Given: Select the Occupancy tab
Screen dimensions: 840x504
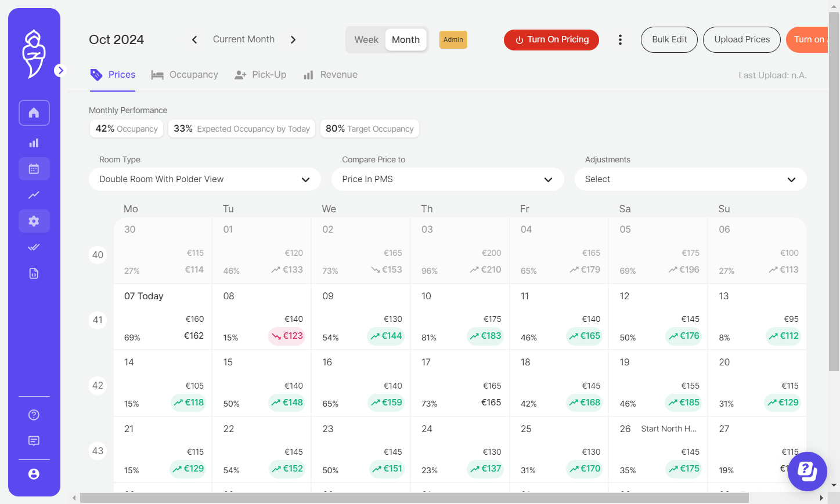Looking at the screenshot, I should coord(185,75).
